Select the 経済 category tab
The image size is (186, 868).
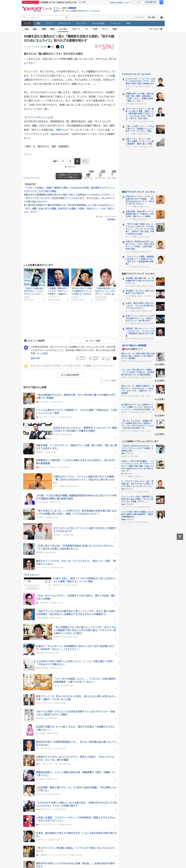click(52, 29)
